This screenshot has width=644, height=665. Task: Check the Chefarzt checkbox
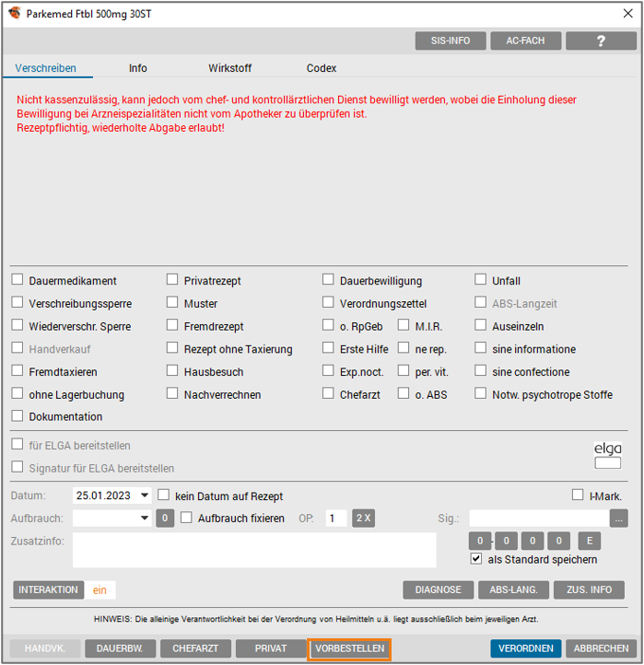(328, 393)
